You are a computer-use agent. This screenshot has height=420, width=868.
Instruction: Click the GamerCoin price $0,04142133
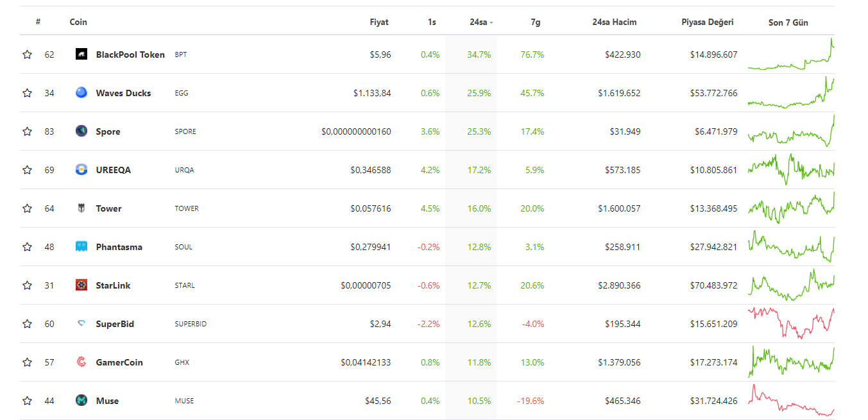tap(366, 362)
